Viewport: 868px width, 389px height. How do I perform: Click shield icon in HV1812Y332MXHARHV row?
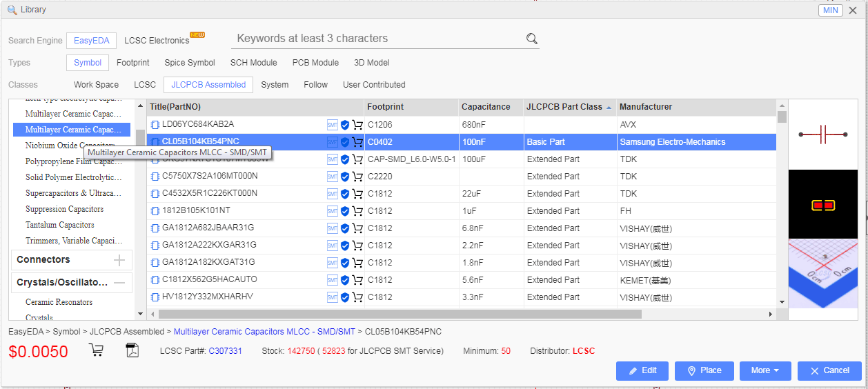pos(345,297)
